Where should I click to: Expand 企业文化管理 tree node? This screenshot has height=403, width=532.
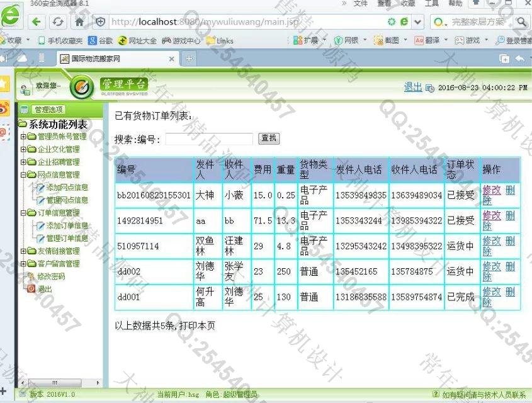tap(23, 149)
